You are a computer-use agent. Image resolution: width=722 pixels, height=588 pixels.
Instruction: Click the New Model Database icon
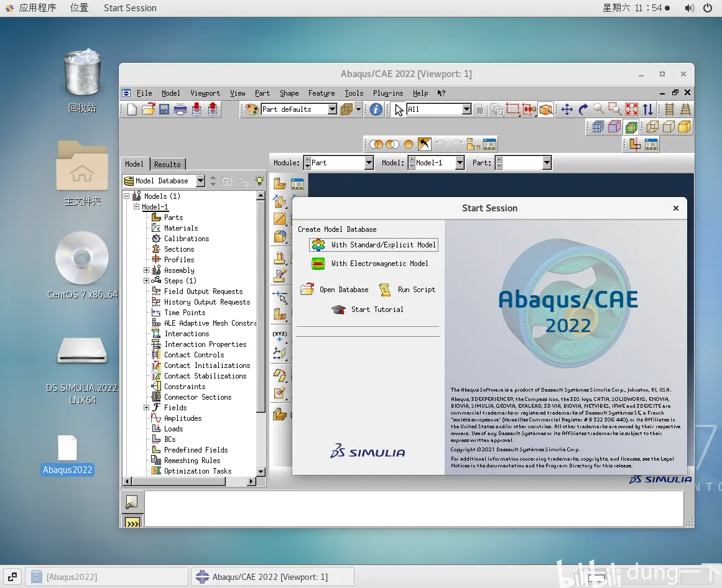132,109
